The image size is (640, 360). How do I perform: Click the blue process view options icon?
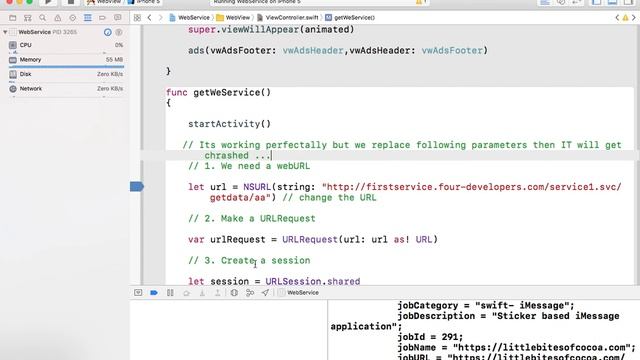[108, 32]
